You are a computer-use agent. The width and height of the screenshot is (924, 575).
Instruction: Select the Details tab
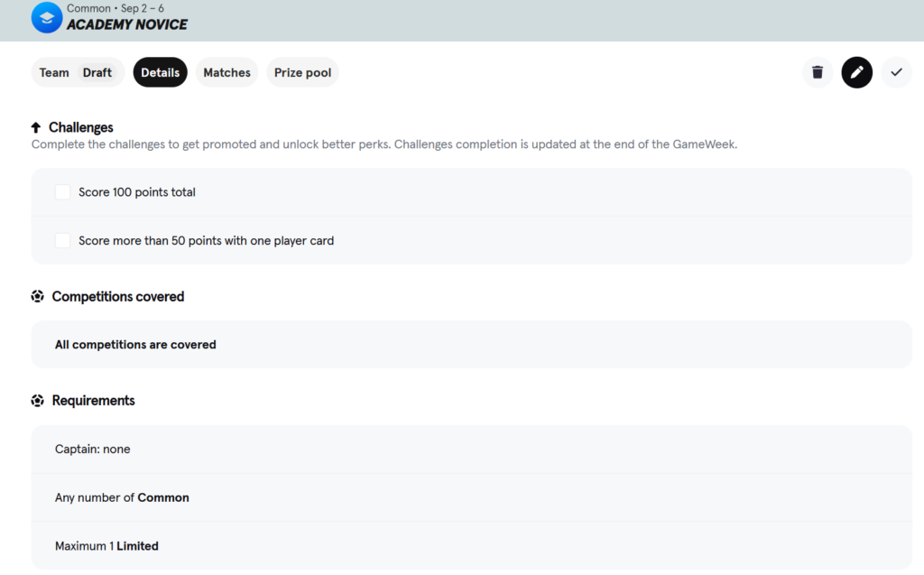point(160,72)
